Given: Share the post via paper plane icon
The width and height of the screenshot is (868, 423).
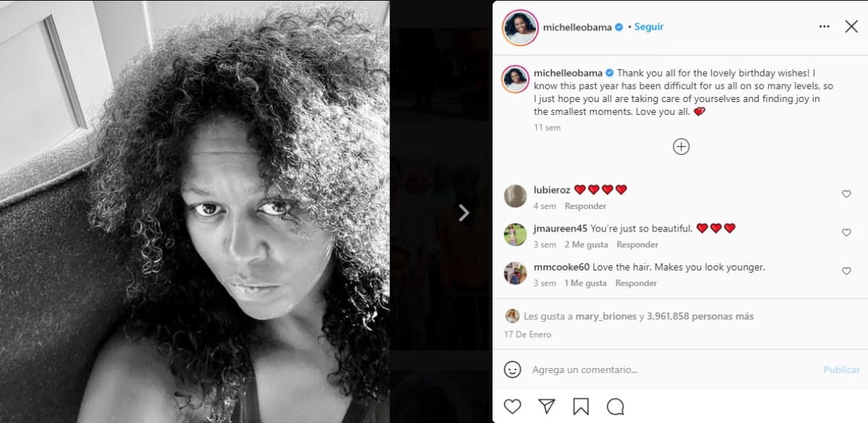Looking at the screenshot, I should coord(547,406).
